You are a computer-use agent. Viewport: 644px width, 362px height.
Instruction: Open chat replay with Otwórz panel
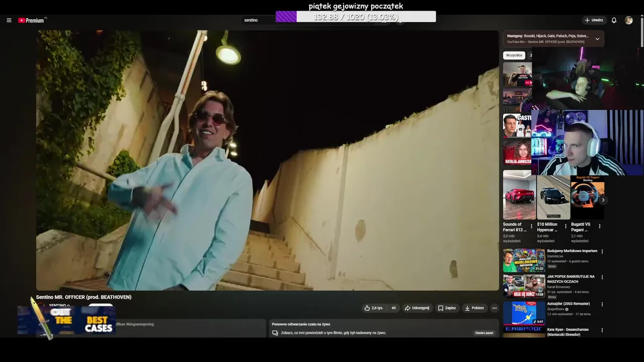[484, 333]
